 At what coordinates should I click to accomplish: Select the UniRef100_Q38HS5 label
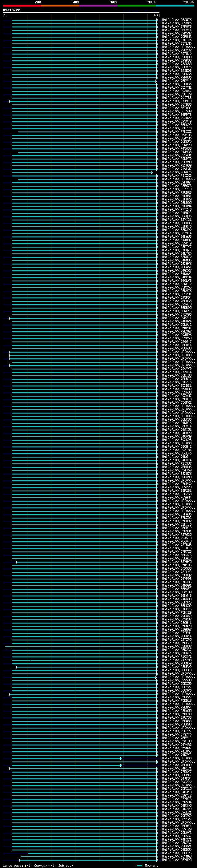click(177, 84)
